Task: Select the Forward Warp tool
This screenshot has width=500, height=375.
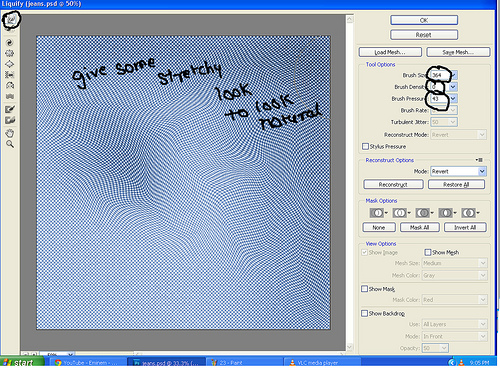Action: 11,20
